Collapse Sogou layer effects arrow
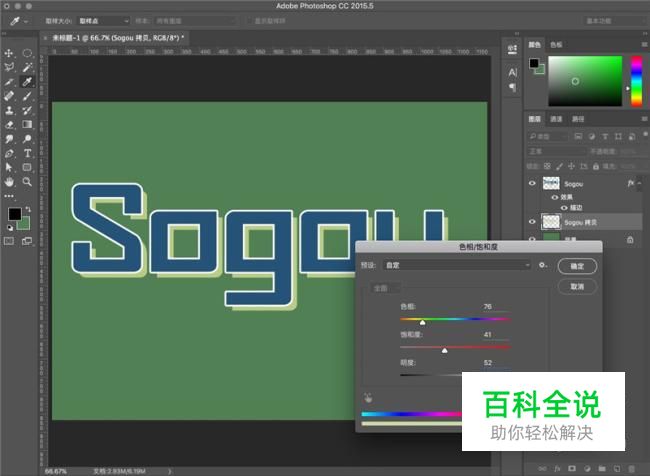This screenshot has width=650, height=476. [x=640, y=183]
